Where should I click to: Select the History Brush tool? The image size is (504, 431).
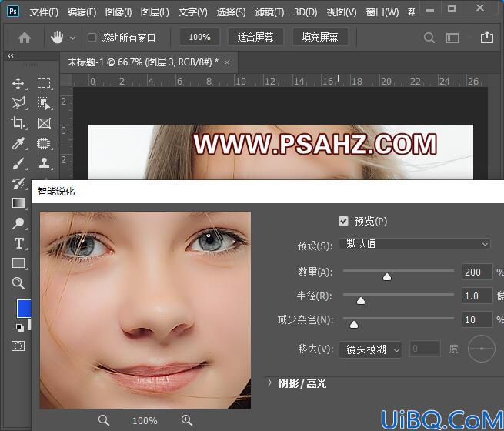pos(18,183)
